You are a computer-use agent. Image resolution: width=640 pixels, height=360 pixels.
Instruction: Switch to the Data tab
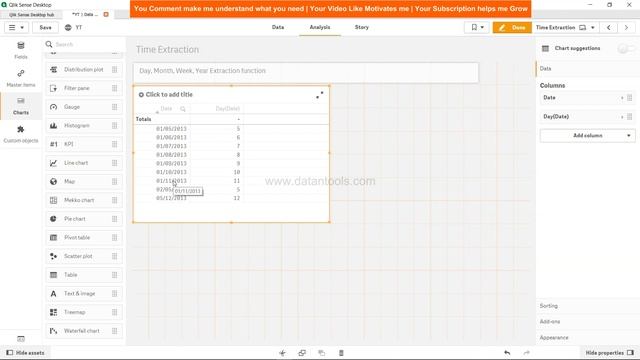click(x=278, y=27)
